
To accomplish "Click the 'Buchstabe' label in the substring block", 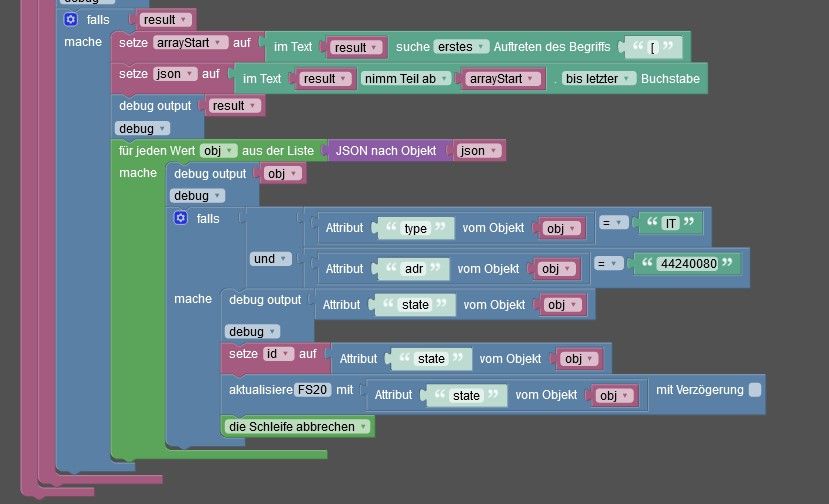I will tap(670, 79).
